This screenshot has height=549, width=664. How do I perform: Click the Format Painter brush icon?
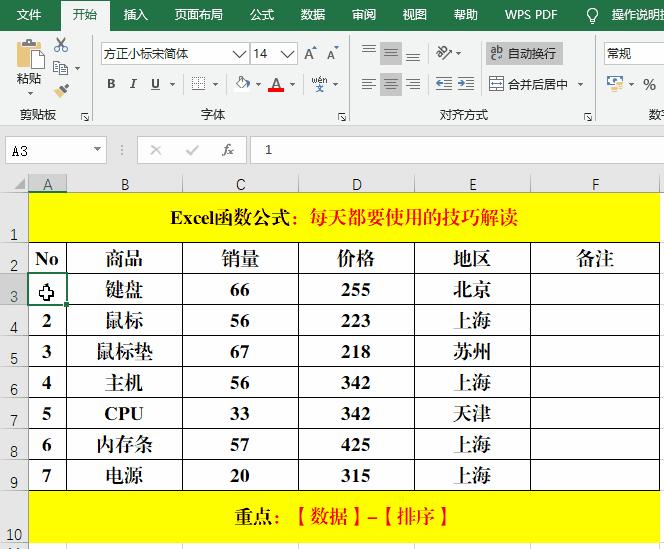(61, 90)
